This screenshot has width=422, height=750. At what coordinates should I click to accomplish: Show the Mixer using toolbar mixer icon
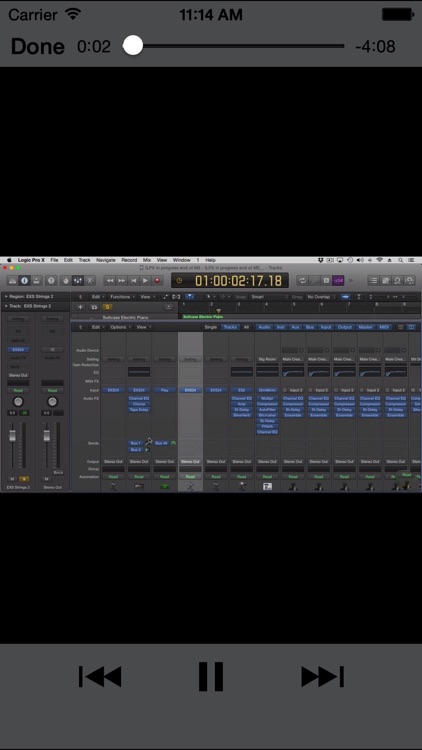(x=78, y=281)
